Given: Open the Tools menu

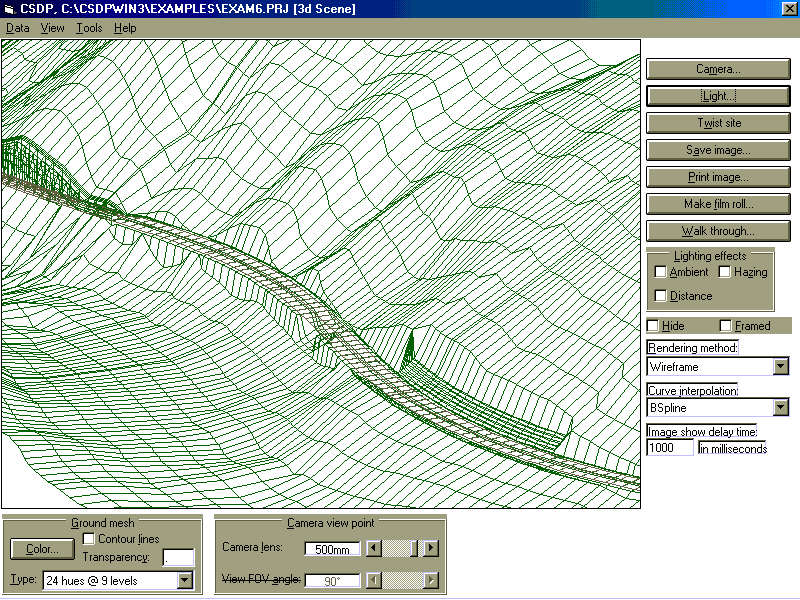Looking at the screenshot, I should point(89,28).
